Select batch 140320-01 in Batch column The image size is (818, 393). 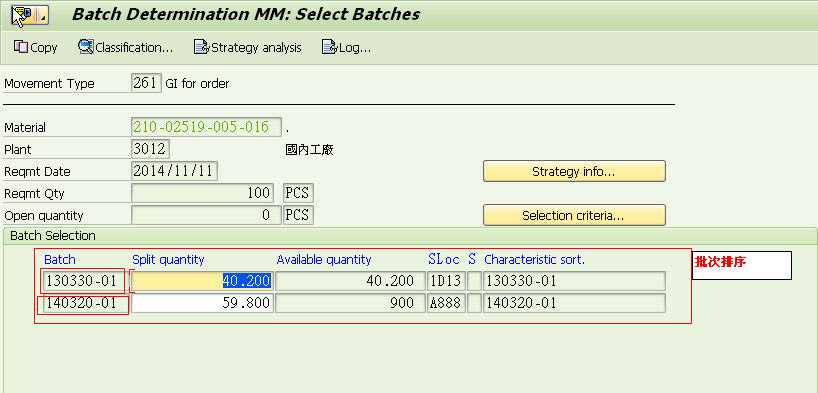click(82, 303)
